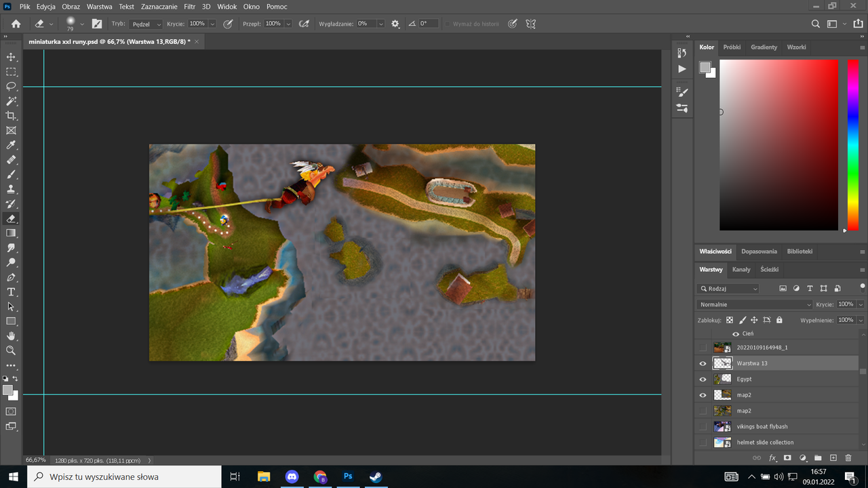
Task: Select the Eyedropper tool
Action: [x=11, y=145]
